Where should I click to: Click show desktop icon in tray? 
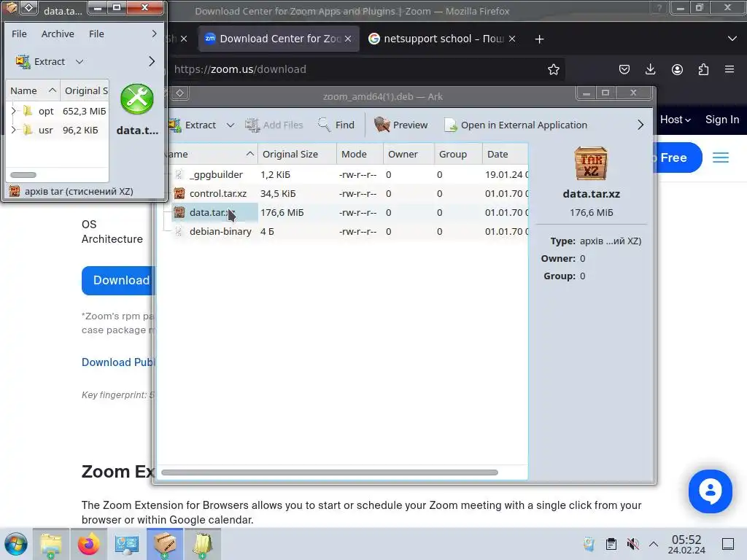click(x=728, y=544)
